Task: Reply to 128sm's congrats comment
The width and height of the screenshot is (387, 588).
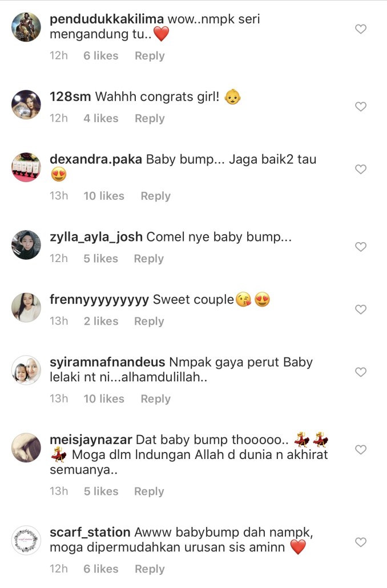Action: click(150, 119)
